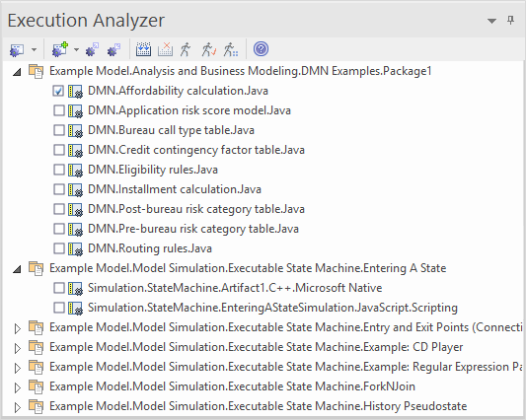Click the build icon with blue arrows
The height and width of the screenshot is (420, 526).
coord(143,49)
